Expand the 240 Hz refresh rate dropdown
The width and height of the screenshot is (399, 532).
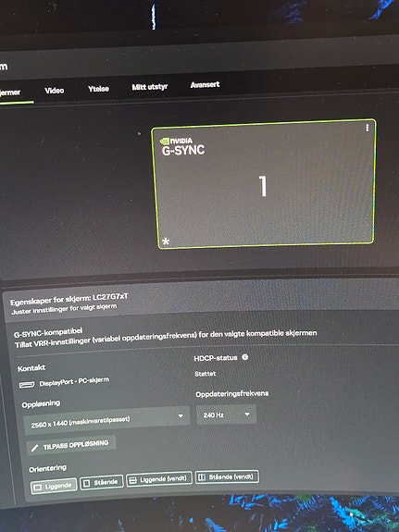[x=226, y=414]
